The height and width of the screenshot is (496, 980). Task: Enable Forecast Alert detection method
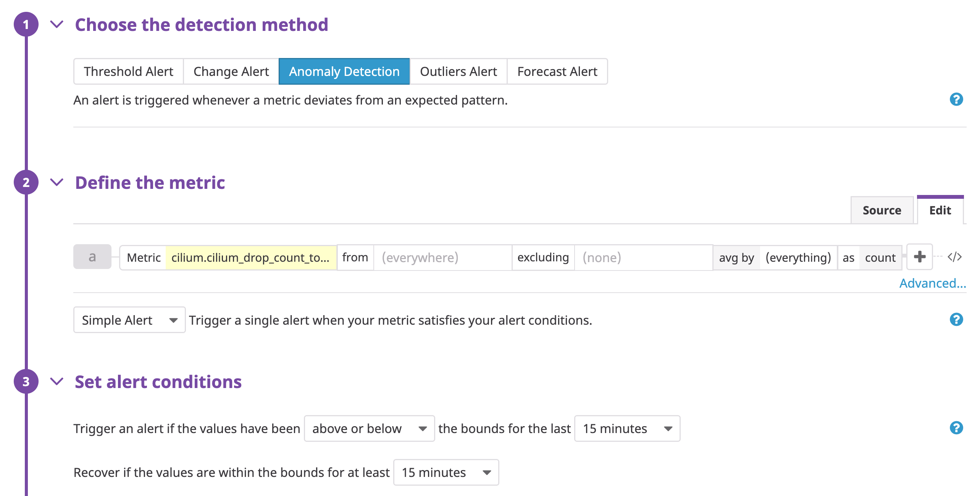click(x=557, y=71)
